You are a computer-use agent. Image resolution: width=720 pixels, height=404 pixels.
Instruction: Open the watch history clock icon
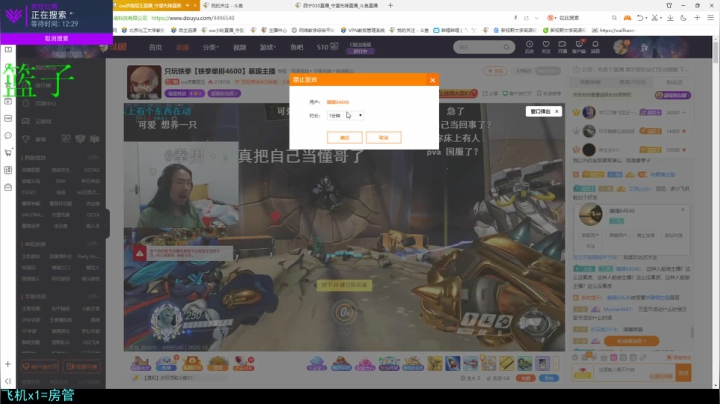pos(529,46)
